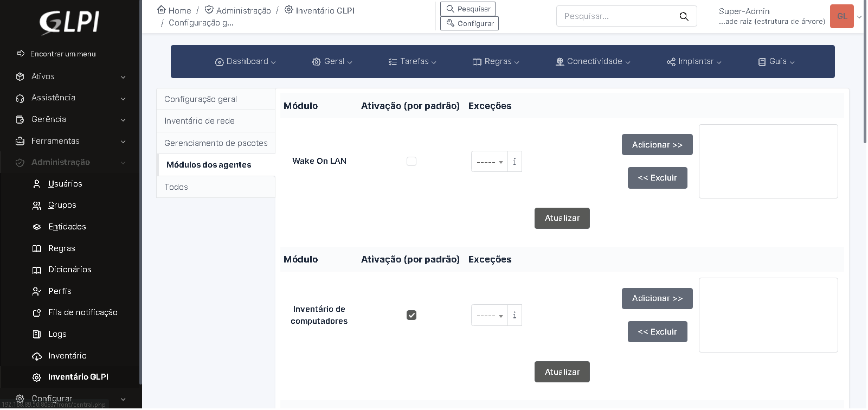868x410 pixels.
Task: Click the Dicionários book icon
Action: [37, 270]
